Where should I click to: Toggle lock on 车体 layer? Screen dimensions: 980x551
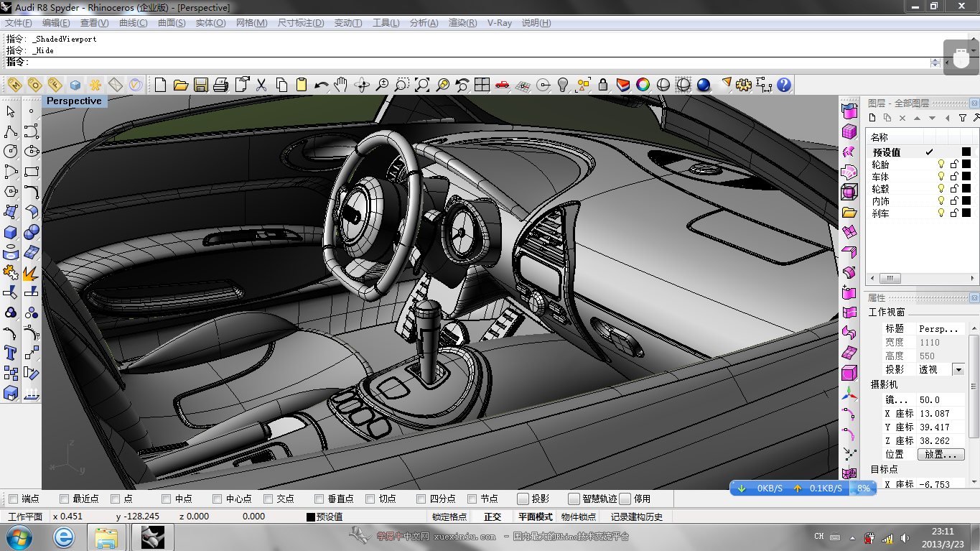pyautogui.click(x=954, y=177)
